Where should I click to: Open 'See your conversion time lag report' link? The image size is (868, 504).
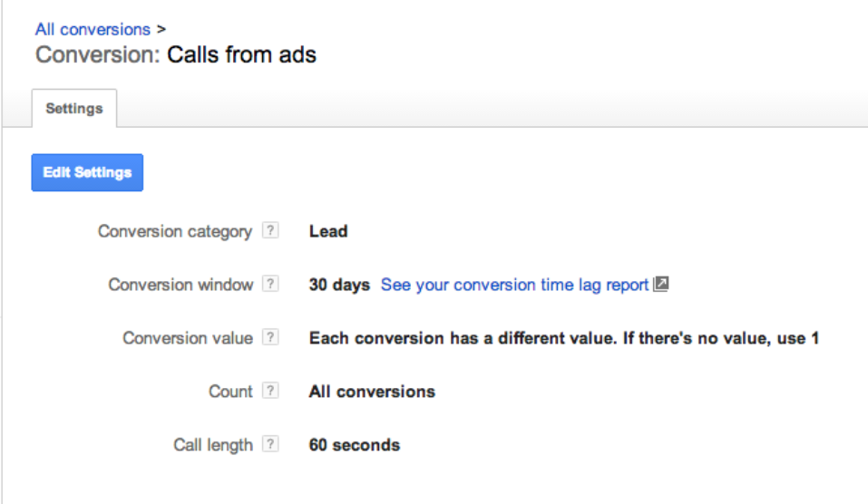(x=514, y=285)
